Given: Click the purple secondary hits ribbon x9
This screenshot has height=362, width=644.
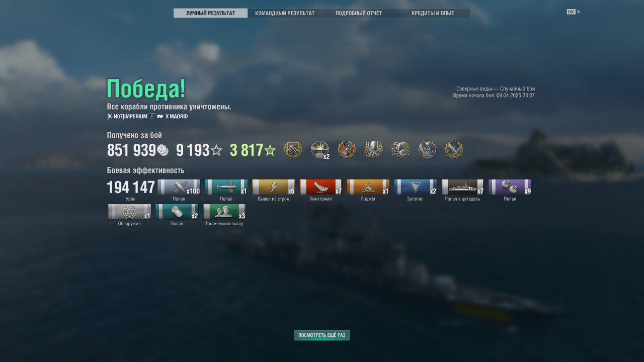Looking at the screenshot, I should pyautogui.click(x=510, y=187).
